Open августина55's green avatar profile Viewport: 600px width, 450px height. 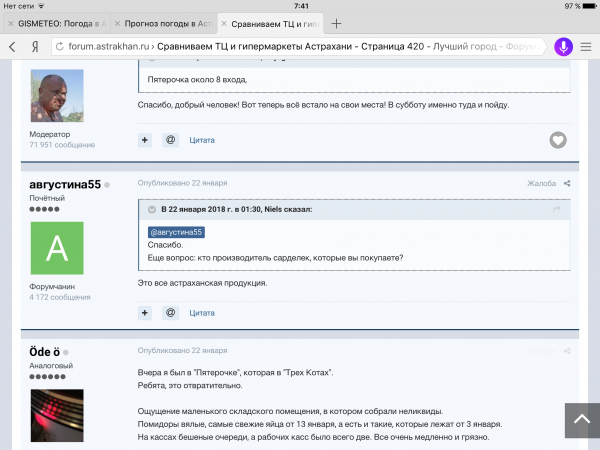(x=57, y=248)
